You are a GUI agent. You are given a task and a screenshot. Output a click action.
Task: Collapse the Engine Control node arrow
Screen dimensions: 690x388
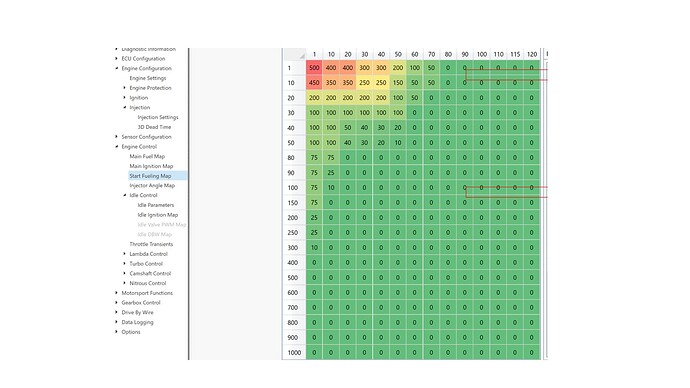tap(117, 146)
